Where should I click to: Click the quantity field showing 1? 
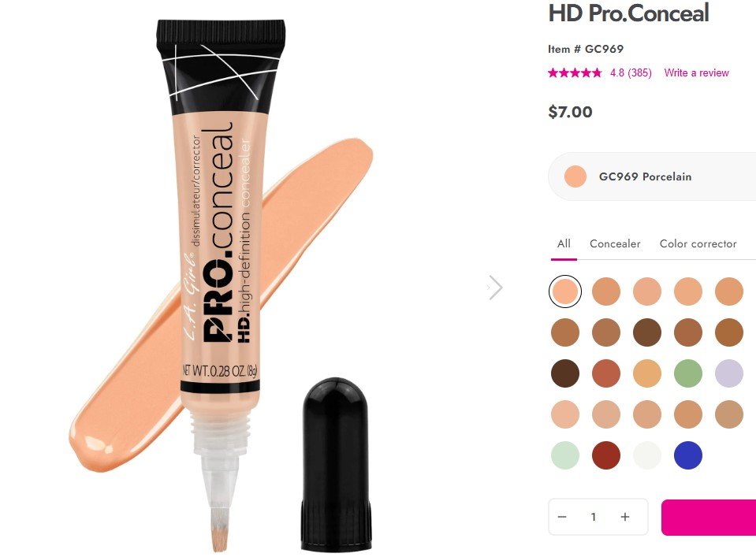coord(594,517)
